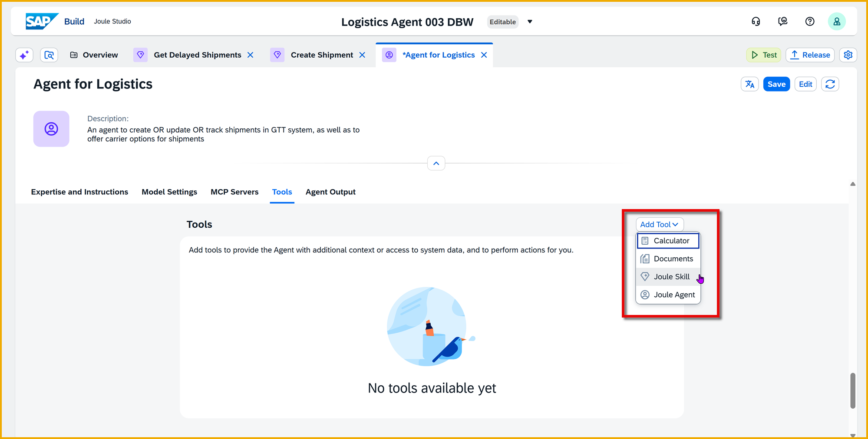Click the vertical scrollbar thumb
This screenshot has height=439, width=868.
[853, 390]
